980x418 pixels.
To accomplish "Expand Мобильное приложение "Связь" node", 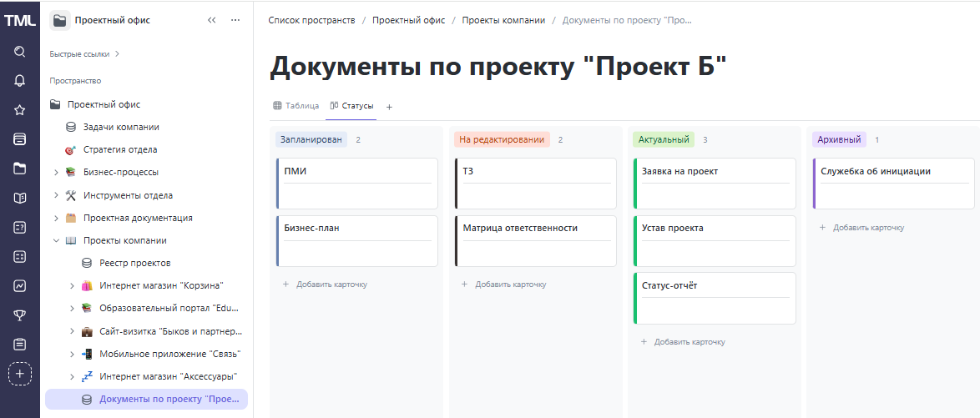I will click(72, 355).
